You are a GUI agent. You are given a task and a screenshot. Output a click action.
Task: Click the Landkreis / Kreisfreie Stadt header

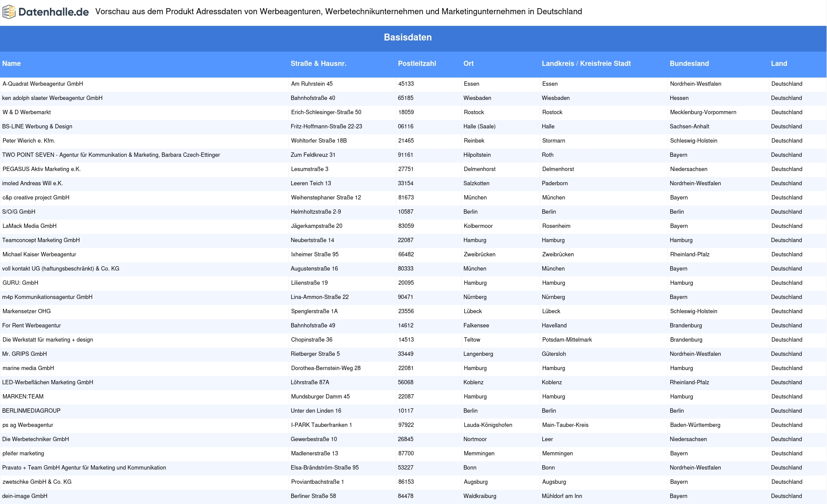pyautogui.click(x=586, y=64)
